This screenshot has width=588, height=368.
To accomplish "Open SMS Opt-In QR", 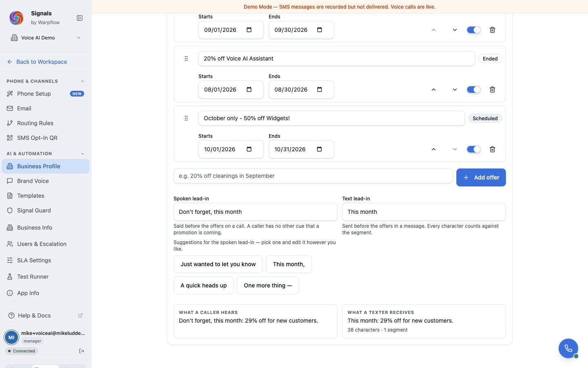I will click(x=45, y=138).
